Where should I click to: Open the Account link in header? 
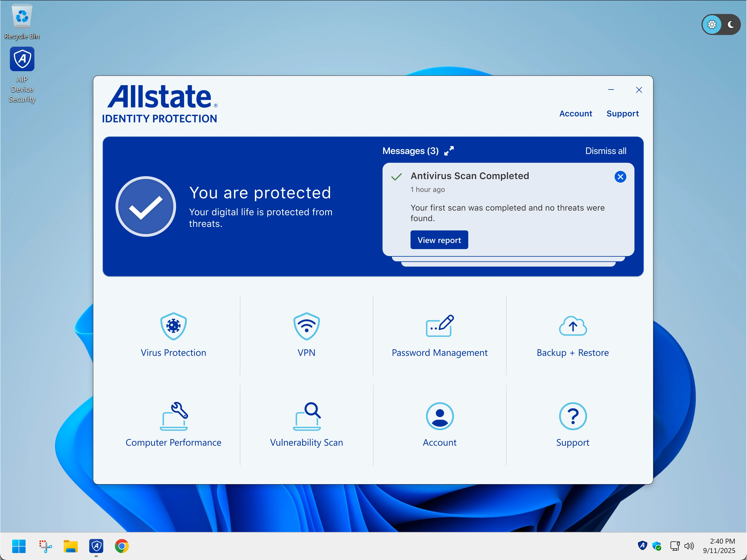coord(575,114)
